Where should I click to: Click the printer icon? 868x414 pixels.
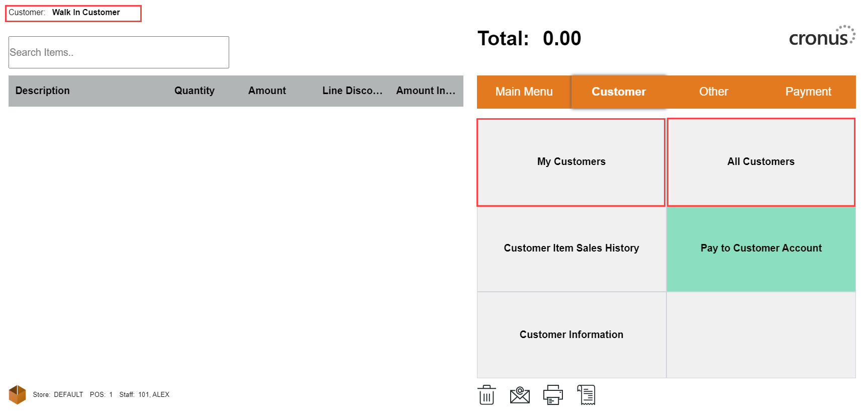(553, 395)
